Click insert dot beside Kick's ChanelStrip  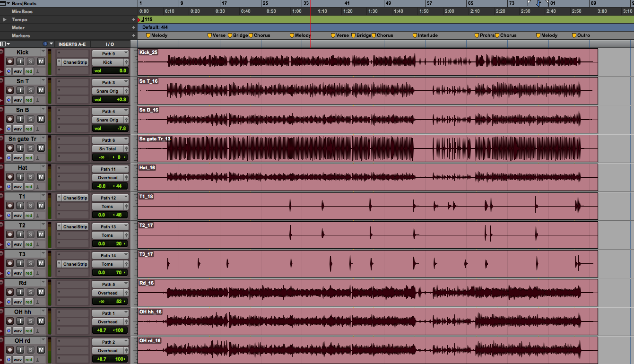[59, 62]
